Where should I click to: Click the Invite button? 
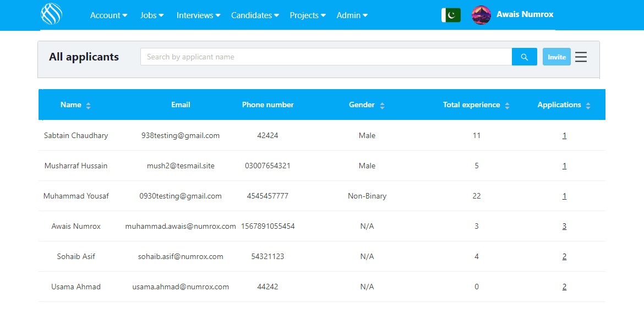point(556,57)
